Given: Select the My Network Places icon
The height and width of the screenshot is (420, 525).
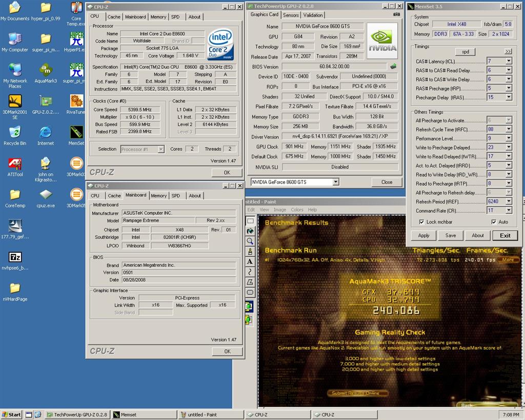Looking at the screenshot, I should (x=15, y=75).
